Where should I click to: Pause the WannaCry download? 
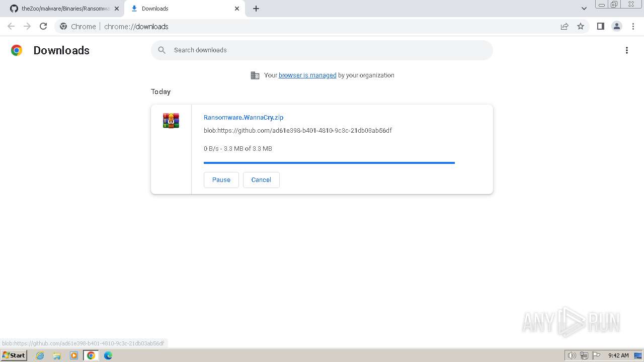[x=221, y=180]
